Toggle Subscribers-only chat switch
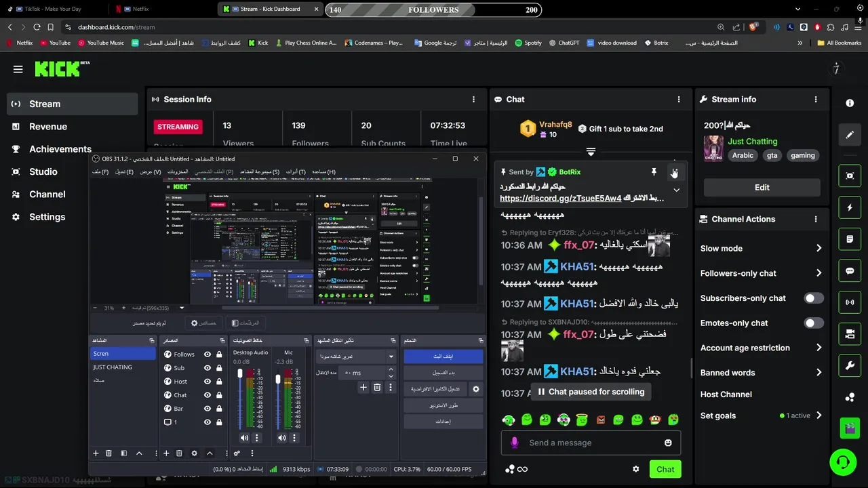 pyautogui.click(x=814, y=298)
